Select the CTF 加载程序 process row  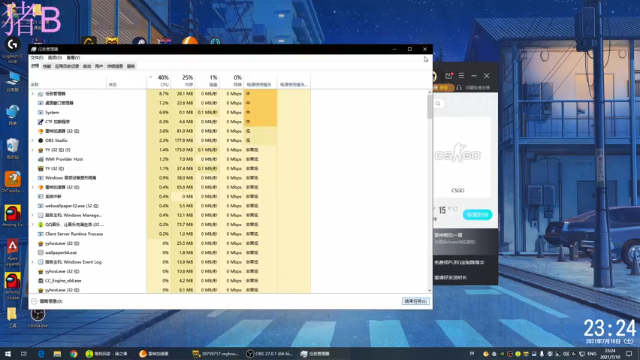[169, 122]
